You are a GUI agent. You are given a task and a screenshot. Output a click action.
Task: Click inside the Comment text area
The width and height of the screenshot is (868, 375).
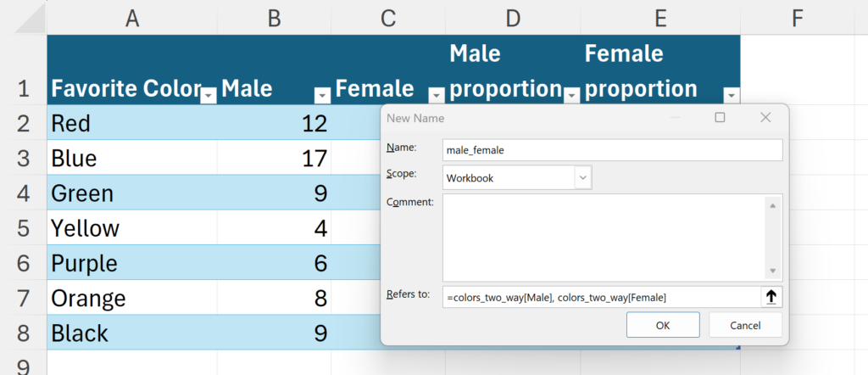tap(602, 235)
